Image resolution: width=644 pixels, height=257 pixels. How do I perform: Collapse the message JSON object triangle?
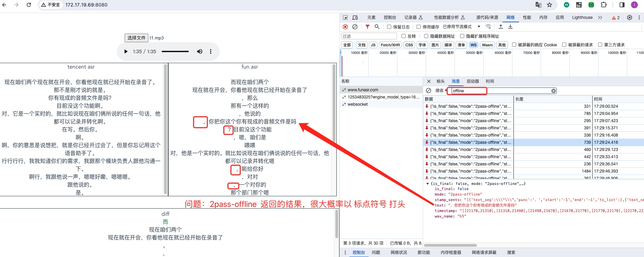(x=428, y=184)
